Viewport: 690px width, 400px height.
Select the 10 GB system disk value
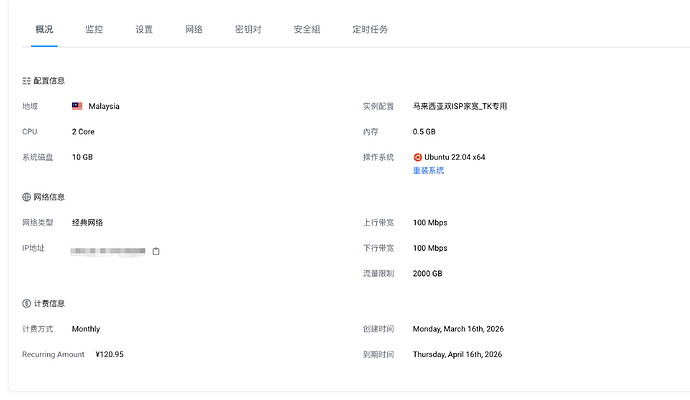[82, 157]
